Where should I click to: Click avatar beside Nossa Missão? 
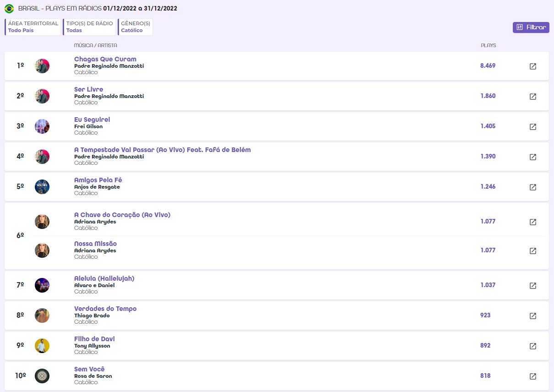coord(42,250)
